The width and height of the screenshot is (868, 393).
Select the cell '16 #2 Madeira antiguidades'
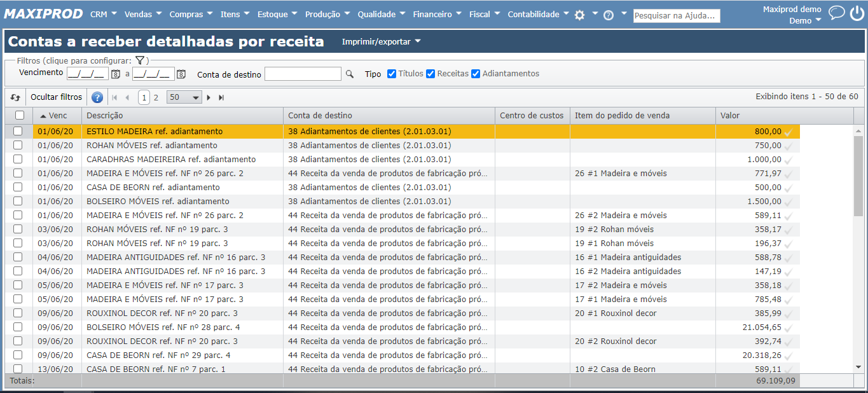point(643,271)
